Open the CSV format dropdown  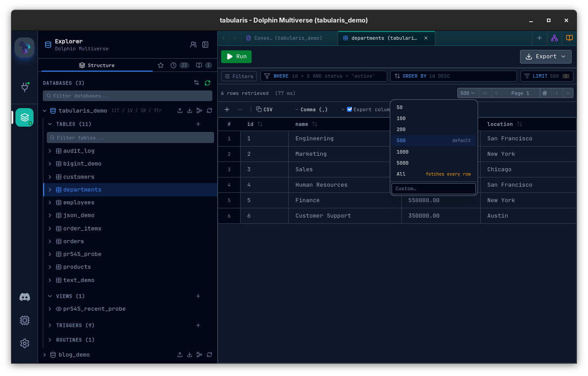tap(277, 109)
